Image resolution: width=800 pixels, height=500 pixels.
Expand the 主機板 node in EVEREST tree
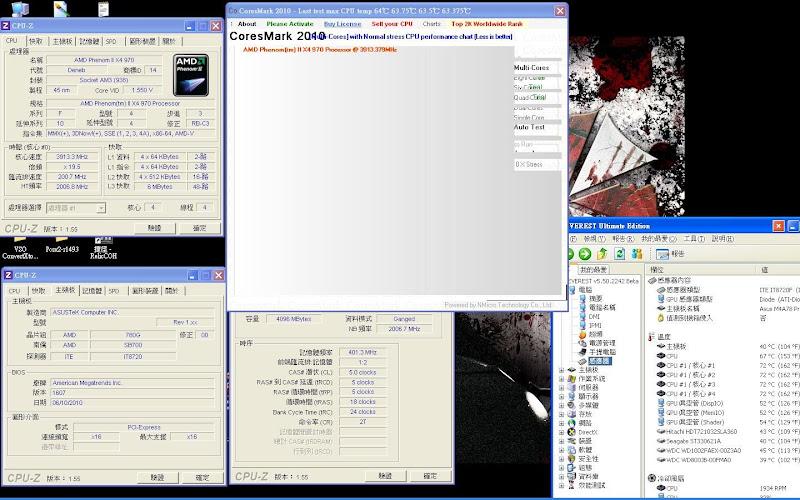pyautogui.click(x=562, y=370)
